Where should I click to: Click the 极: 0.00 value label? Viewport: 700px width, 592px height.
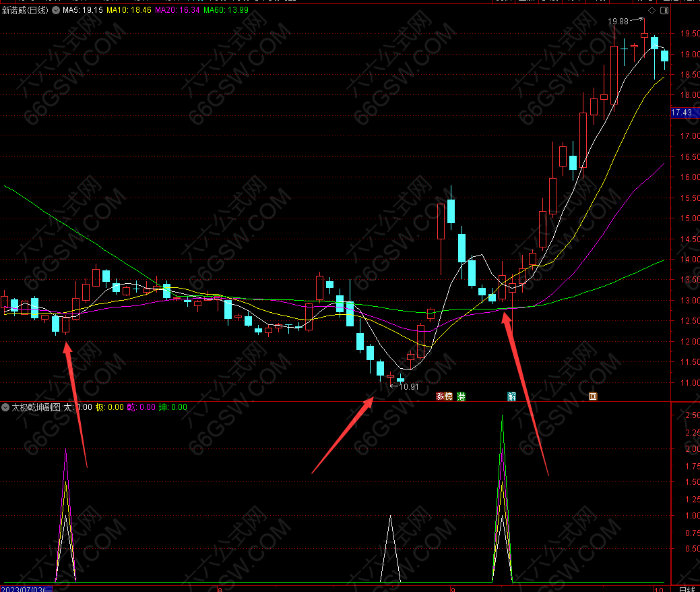click(x=109, y=407)
